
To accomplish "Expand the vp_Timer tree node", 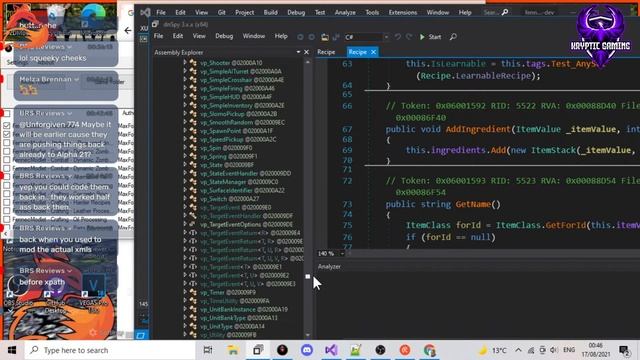I will [x=185, y=292].
